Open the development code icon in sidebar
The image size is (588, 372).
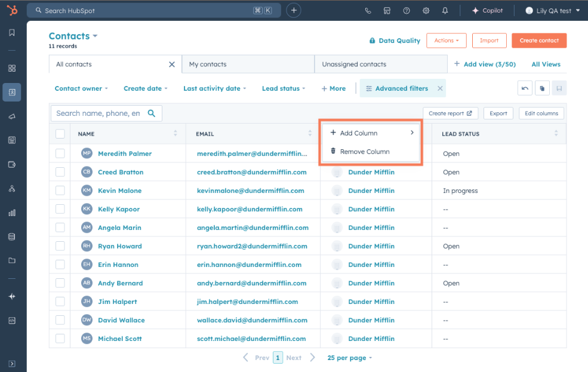[12, 321]
